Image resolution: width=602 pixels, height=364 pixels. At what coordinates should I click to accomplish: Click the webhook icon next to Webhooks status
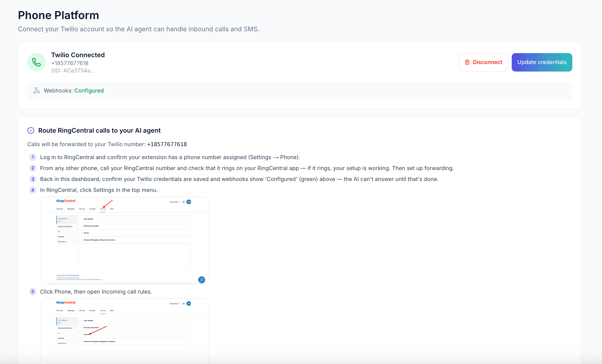(x=36, y=90)
